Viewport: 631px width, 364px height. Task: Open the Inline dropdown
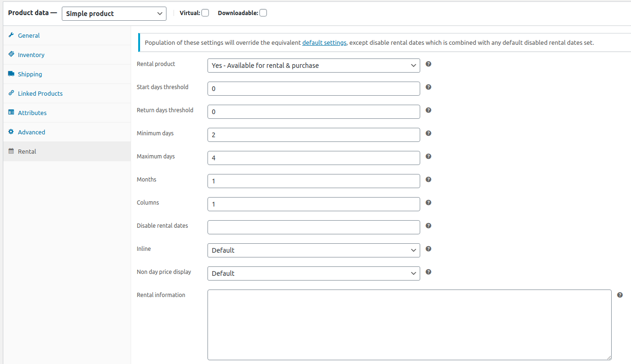click(x=314, y=250)
